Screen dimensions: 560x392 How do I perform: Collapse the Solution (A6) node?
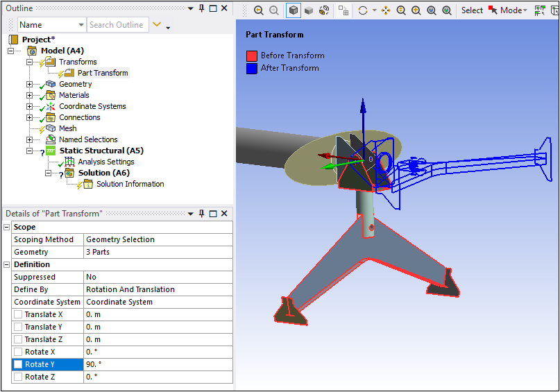click(x=48, y=173)
